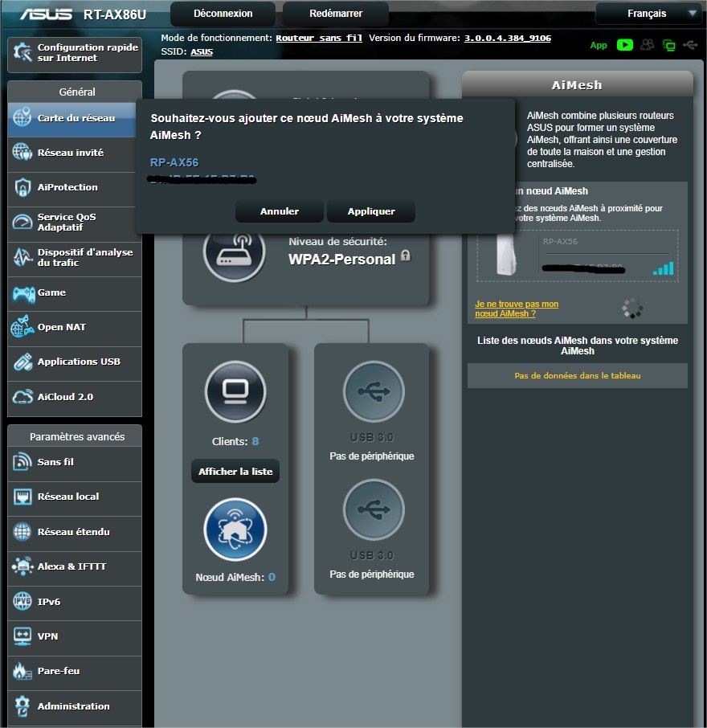Open the green game status icon in header

point(625,45)
